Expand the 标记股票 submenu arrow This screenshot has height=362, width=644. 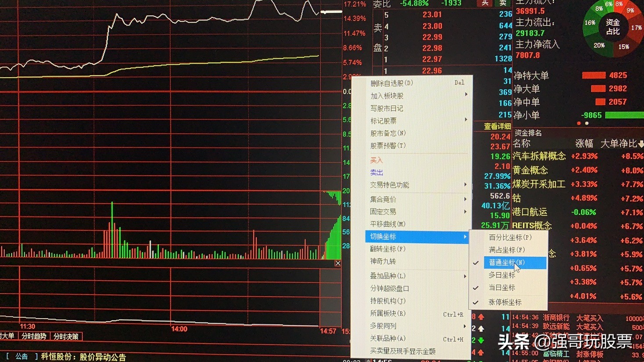[466, 121]
